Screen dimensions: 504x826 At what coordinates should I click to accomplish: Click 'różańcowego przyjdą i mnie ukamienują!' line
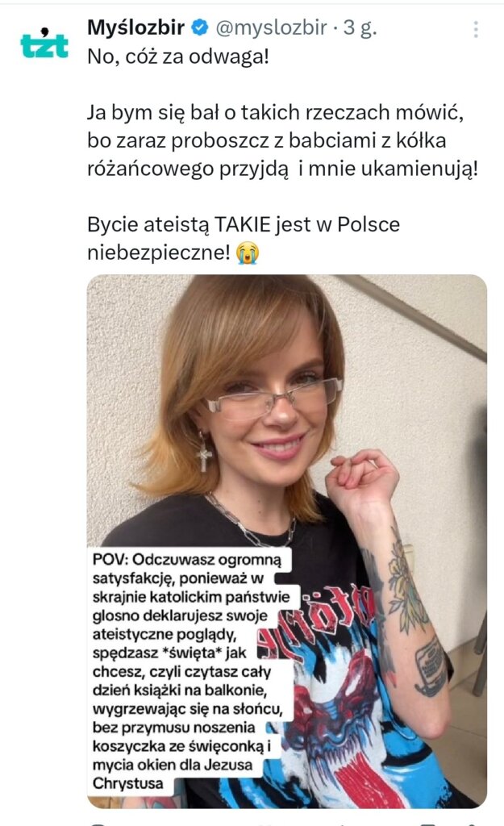click(x=282, y=169)
